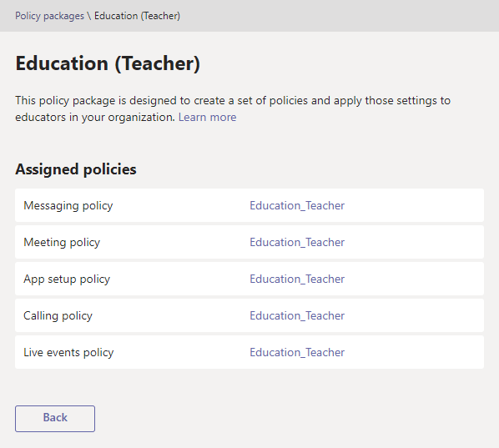Open Education_Teacher link for Live events policy
The image size is (499, 448).
pos(297,353)
